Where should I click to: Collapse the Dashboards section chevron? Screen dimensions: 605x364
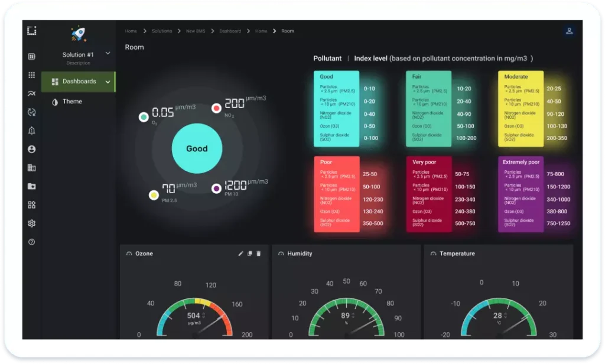pyautogui.click(x=108, y=82)
